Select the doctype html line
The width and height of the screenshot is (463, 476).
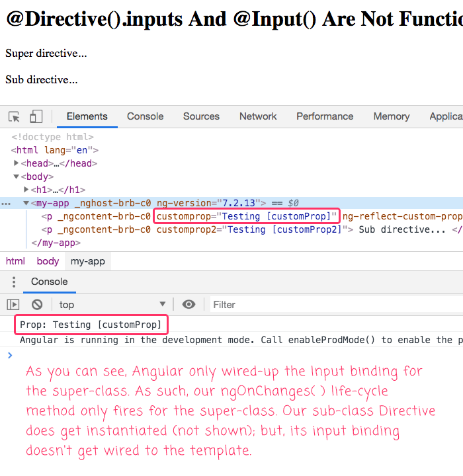pos(52,137)
